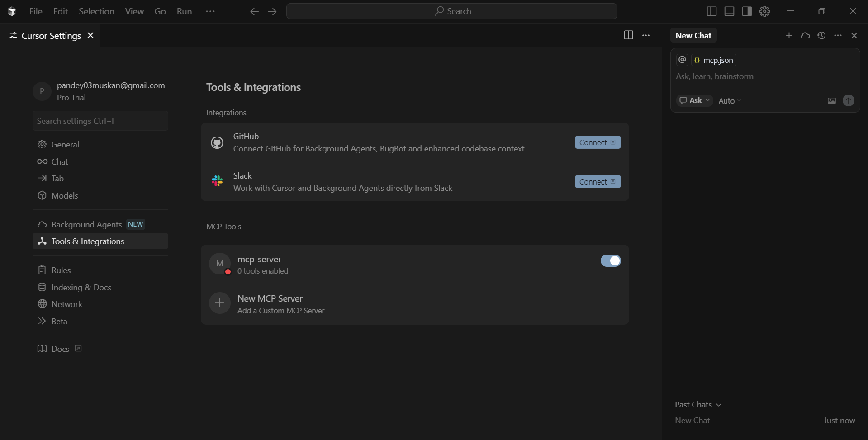Open Docs external link in sidebar

(x=59, y=349)
